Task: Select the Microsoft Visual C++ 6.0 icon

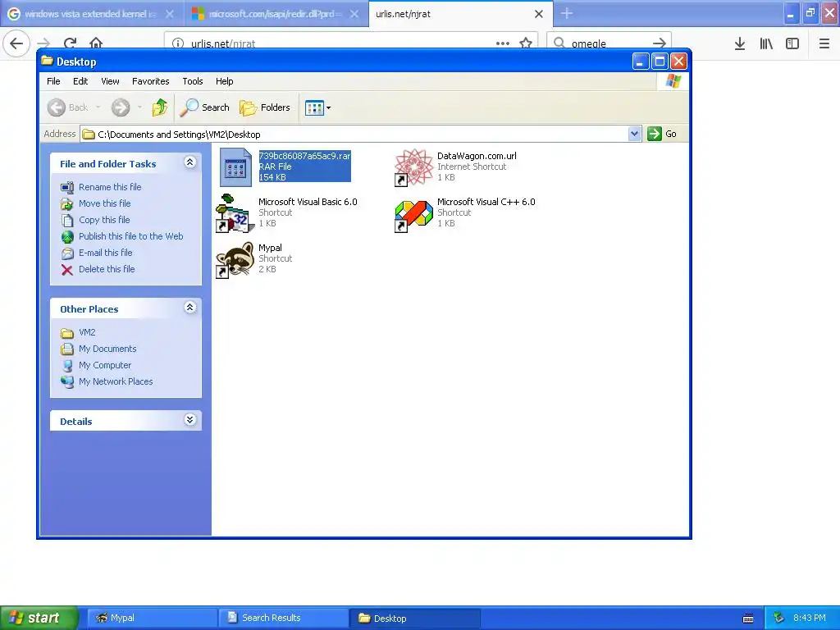Action: [413, 216]
